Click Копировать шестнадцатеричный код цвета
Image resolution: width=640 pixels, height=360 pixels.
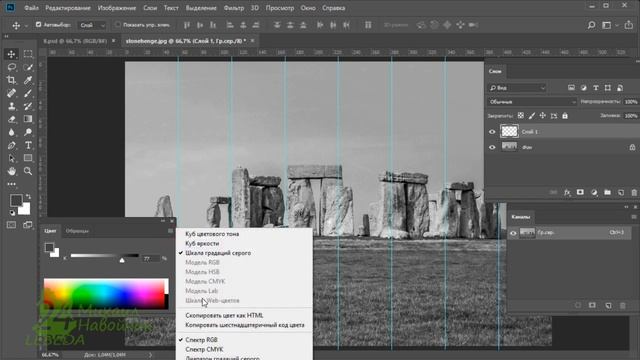244,325
